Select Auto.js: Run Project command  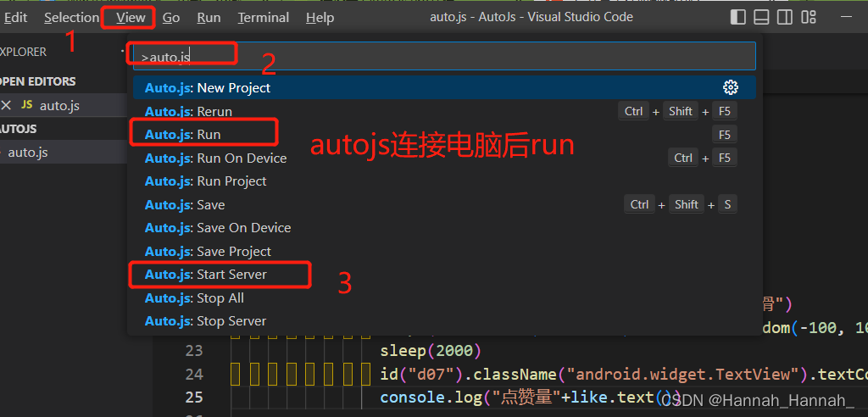pyautogui.click(x=444, y=181)
